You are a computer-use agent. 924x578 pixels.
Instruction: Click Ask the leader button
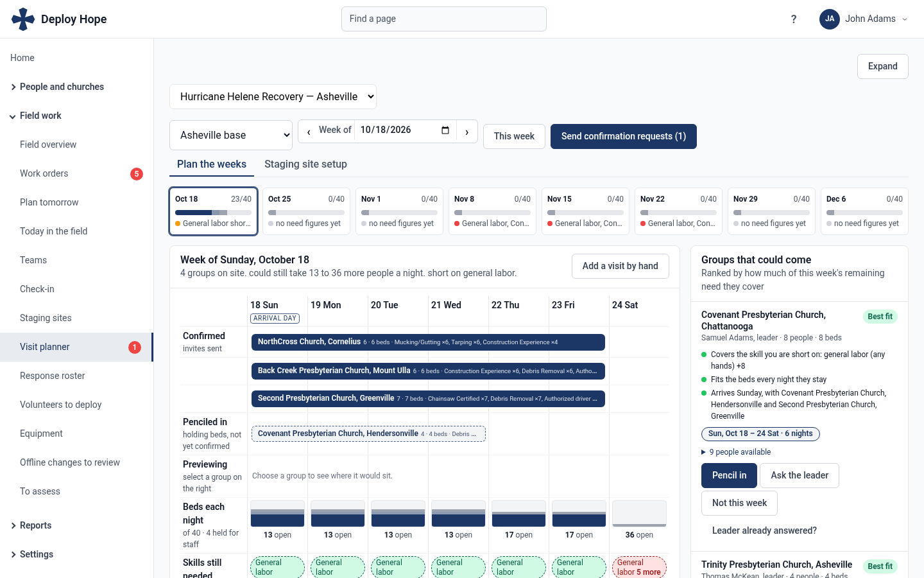(800, 475)
